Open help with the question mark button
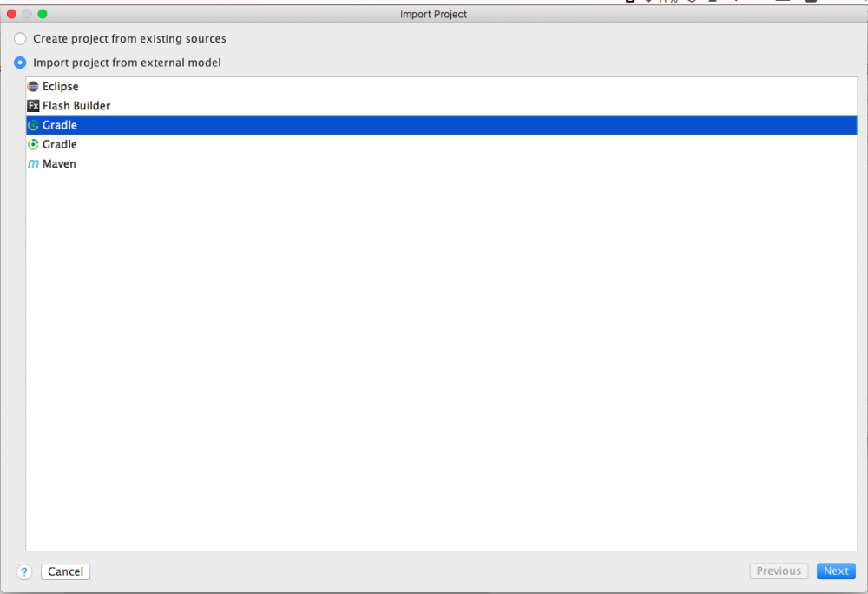Viewport: 868px width, 594px height. [24, 571]
